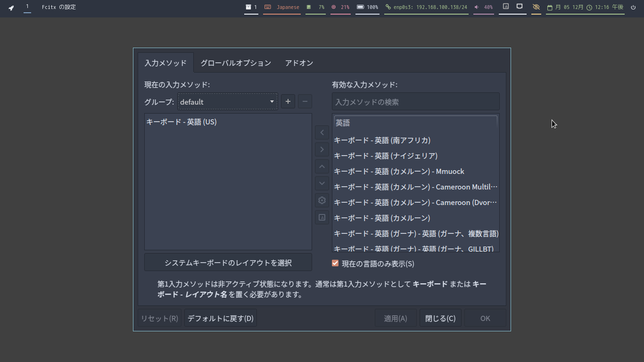Click the move down chevron button

click(x=322, y=183)
